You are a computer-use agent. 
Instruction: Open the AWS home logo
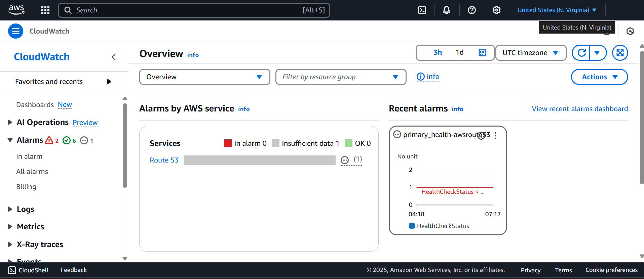pos(16,10)
